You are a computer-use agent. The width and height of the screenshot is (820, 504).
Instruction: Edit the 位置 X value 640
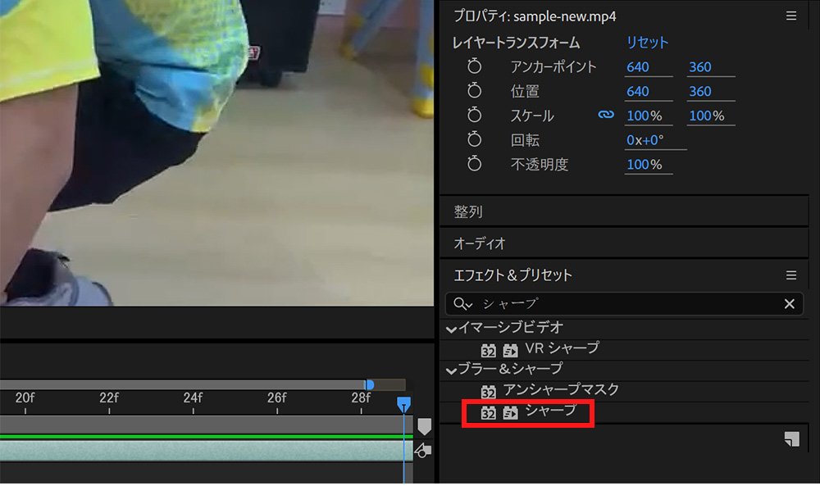pyautogui.click(x=638, y=92)
